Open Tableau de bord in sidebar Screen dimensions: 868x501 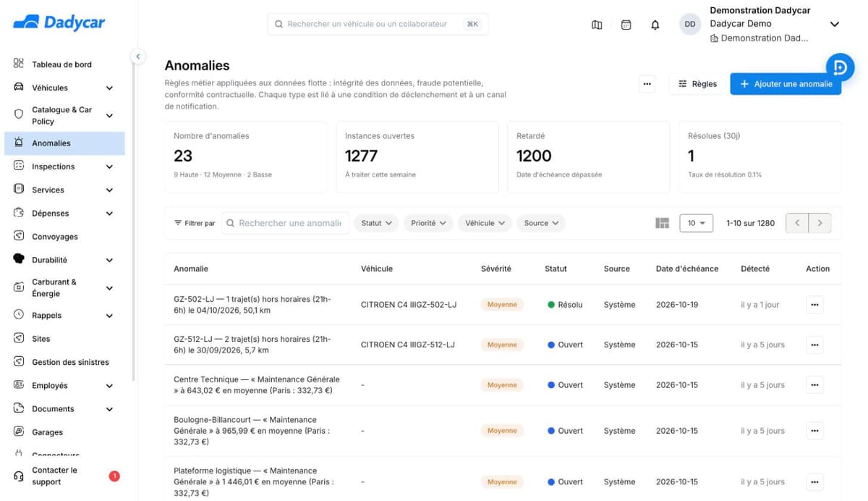[x=64, y=64]
